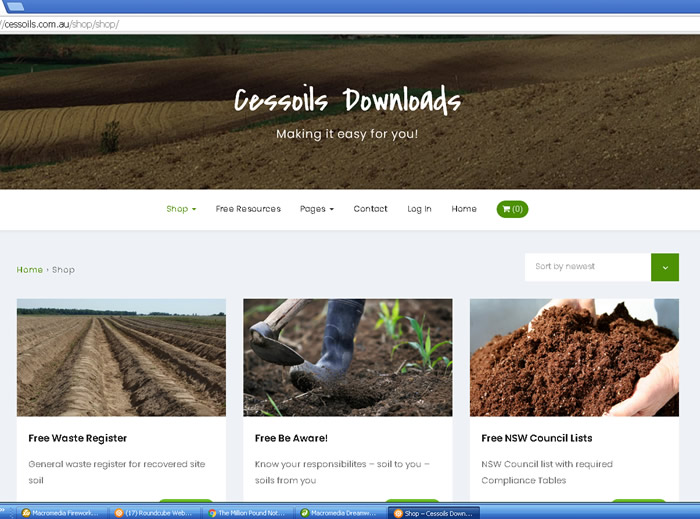This screenshot has width=700, height=519.
Task: Click the Home breadcrumb link
Action: [x=29, y=270]
